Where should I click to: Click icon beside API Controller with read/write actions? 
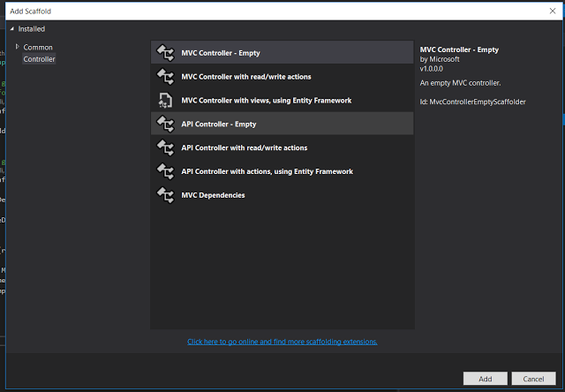click(165, 147)
